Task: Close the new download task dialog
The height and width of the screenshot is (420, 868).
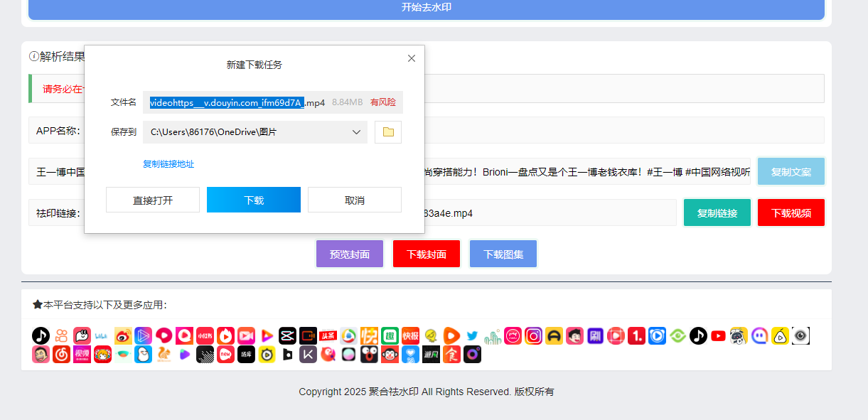Action: tap(412, 58)
